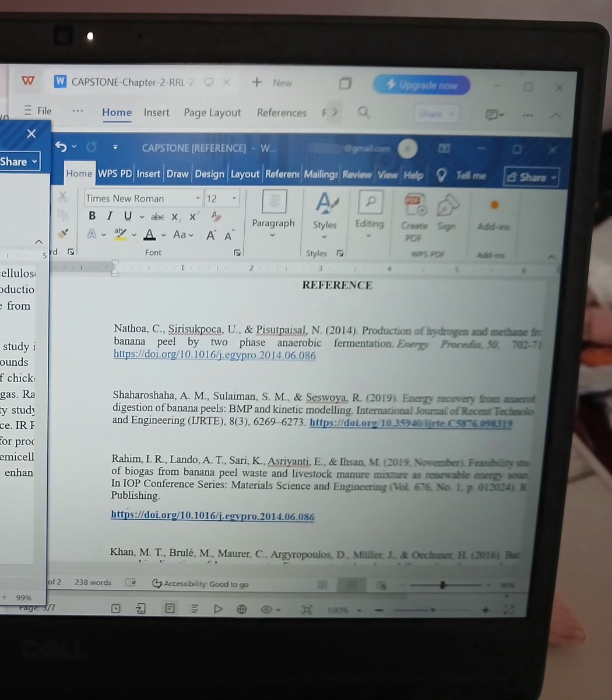Click the Tell me lightbulb icon

coord(442,175)
